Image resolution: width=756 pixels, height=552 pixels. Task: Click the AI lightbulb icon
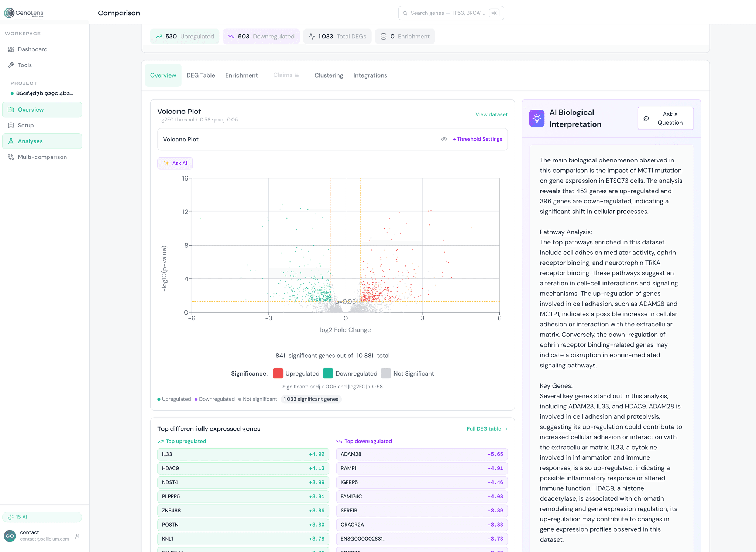(537, 119)
